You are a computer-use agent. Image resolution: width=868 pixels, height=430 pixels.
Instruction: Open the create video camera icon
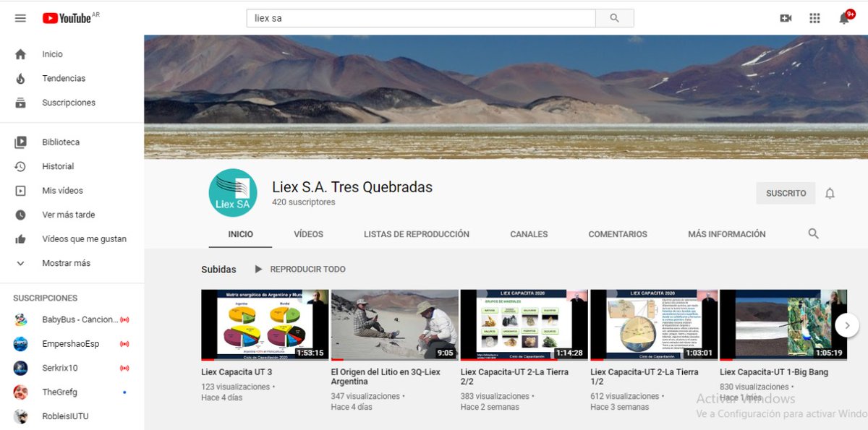[786, 18]
